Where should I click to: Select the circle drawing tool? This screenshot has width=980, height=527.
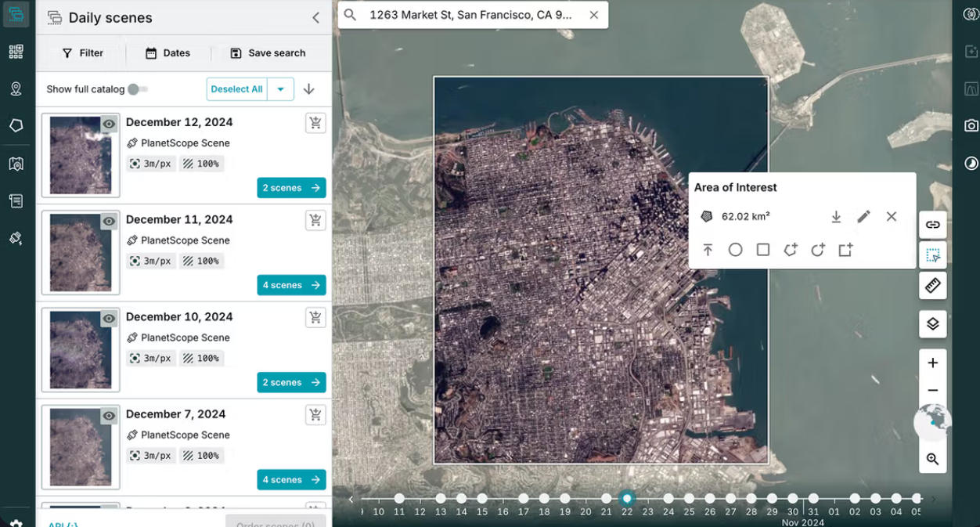point(735,250)
